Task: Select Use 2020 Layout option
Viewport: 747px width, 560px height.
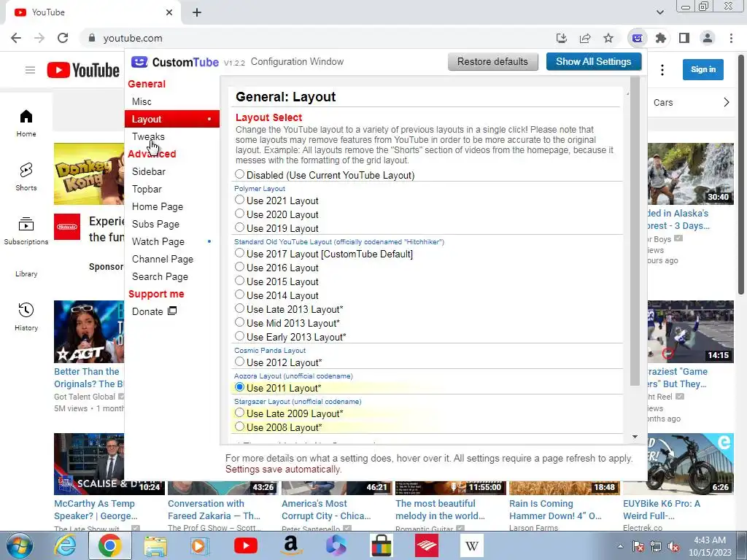Action: (x=239, y=214)
